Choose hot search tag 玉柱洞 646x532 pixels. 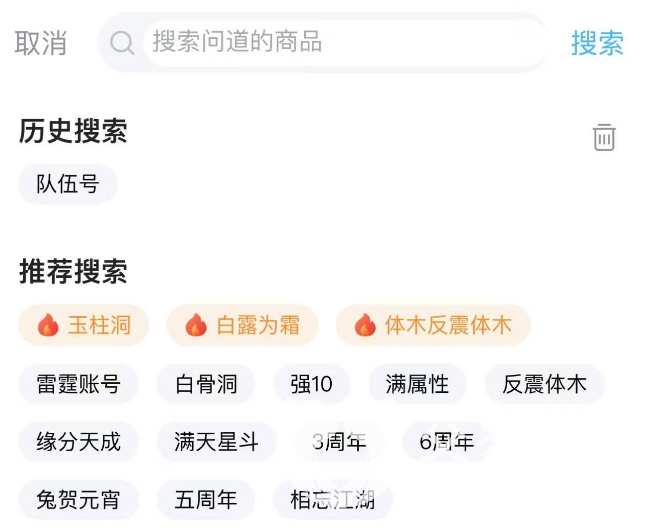[84, 325]
